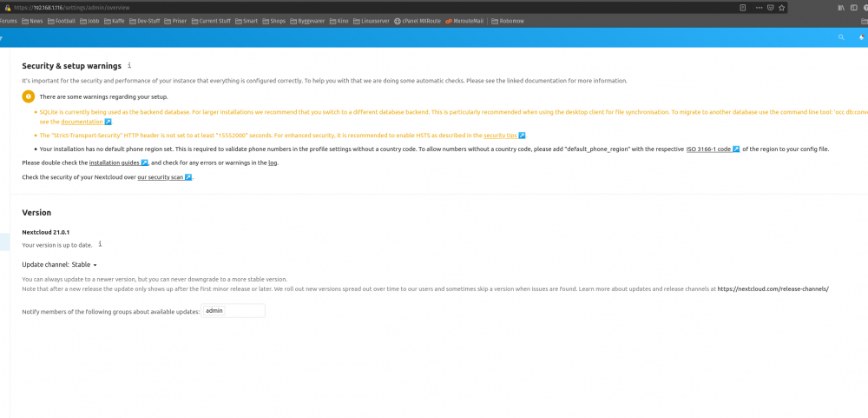Viewport: 868px width, 418px height.
Task: Open the Current Stuff bookmark folder
Action: pos(211,21)
